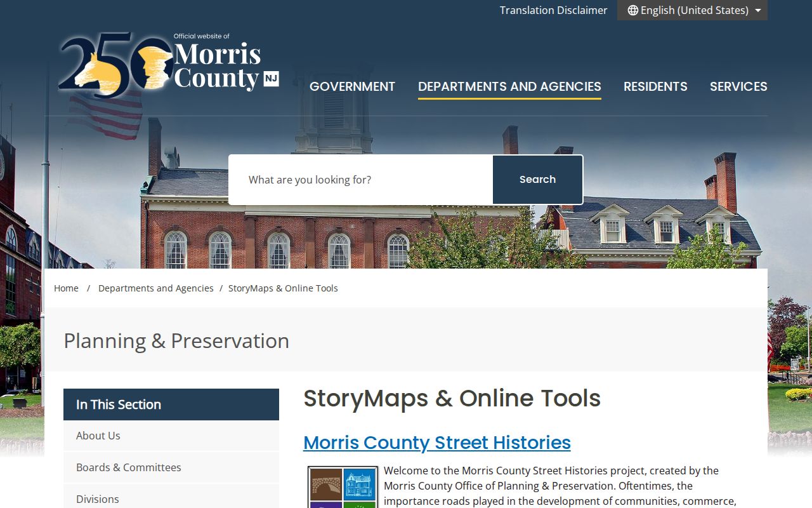This screenshot has width=812, height=508.
Task: Open the Translation Disclaimer link
Action: [553, 10]
